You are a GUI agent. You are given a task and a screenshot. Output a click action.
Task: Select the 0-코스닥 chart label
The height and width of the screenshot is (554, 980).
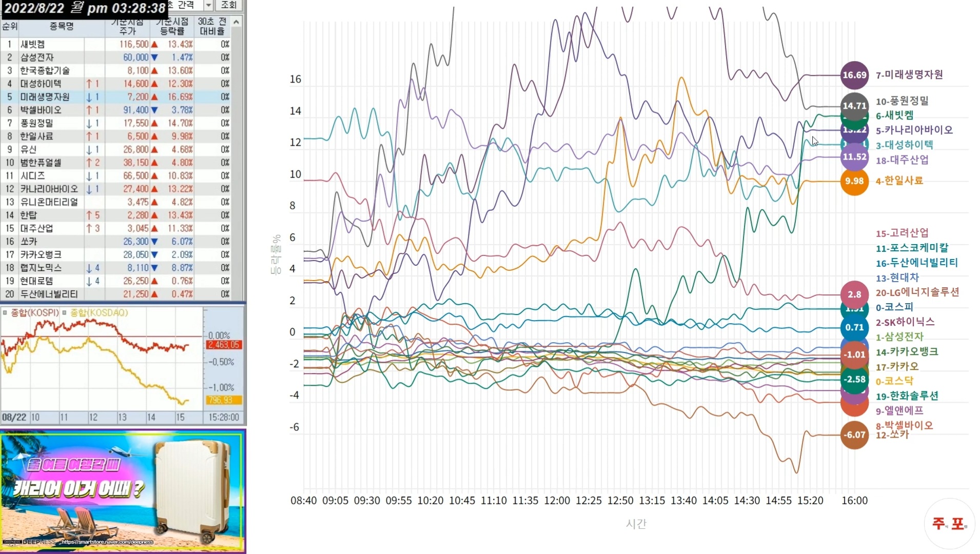point(894,381)
